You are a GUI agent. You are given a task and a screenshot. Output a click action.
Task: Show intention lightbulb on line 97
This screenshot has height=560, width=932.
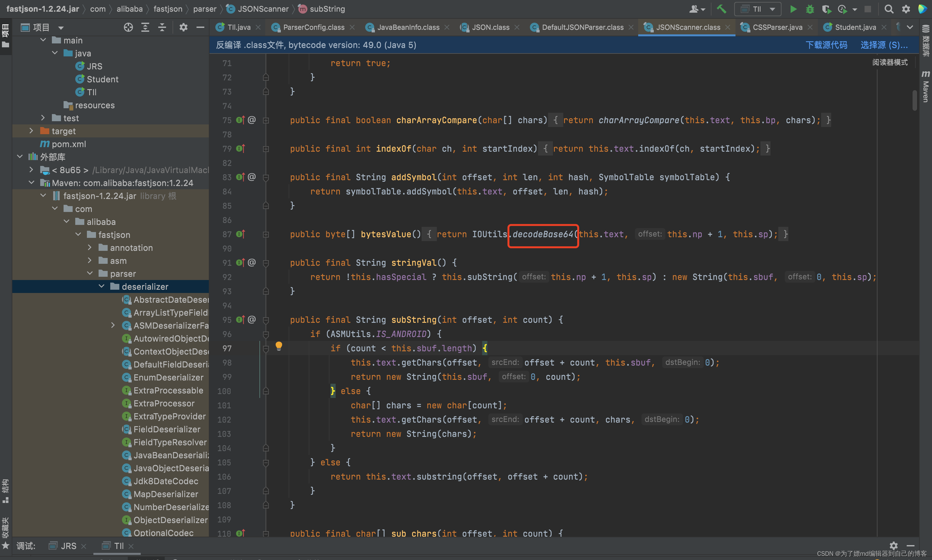[x=279, y=346]
